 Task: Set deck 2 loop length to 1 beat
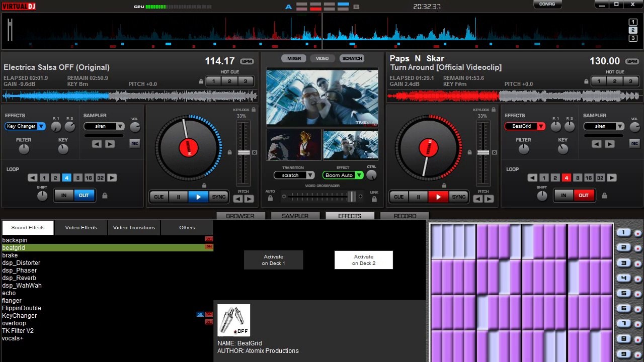[x=544, y=177]
